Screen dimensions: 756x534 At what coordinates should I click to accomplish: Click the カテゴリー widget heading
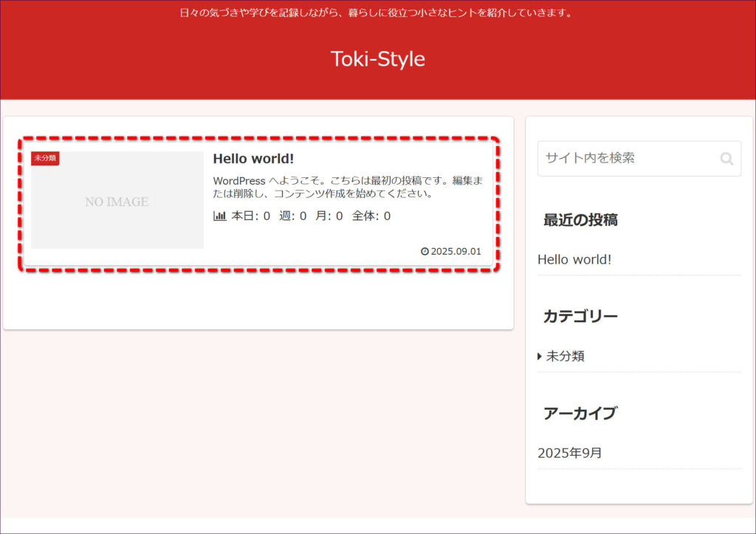click(x=580, y=316)
